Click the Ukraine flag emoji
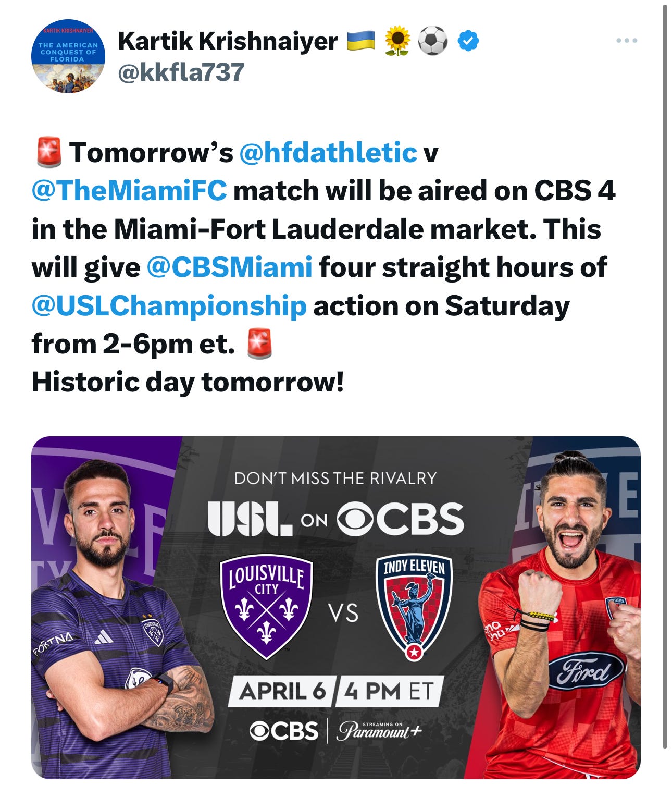672x785 pixels. click(x=361, y=41)
